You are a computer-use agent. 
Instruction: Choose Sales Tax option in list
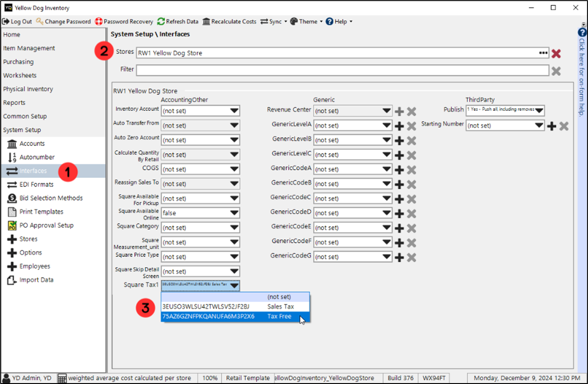tap(235, 306)
